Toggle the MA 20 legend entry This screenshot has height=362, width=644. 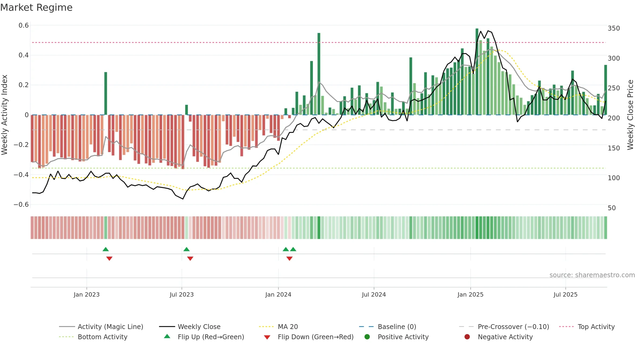pos(278,327)
